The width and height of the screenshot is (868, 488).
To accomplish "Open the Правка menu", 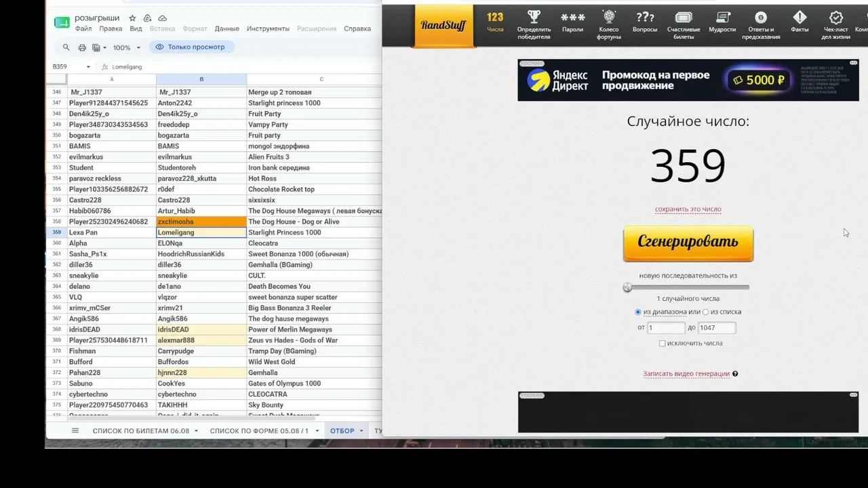I will (111, 28).
